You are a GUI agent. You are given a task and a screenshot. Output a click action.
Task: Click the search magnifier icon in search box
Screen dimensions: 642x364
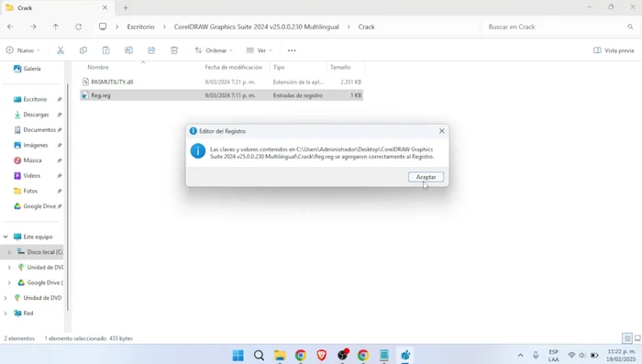pyautogui.click(x=630, y=27)
